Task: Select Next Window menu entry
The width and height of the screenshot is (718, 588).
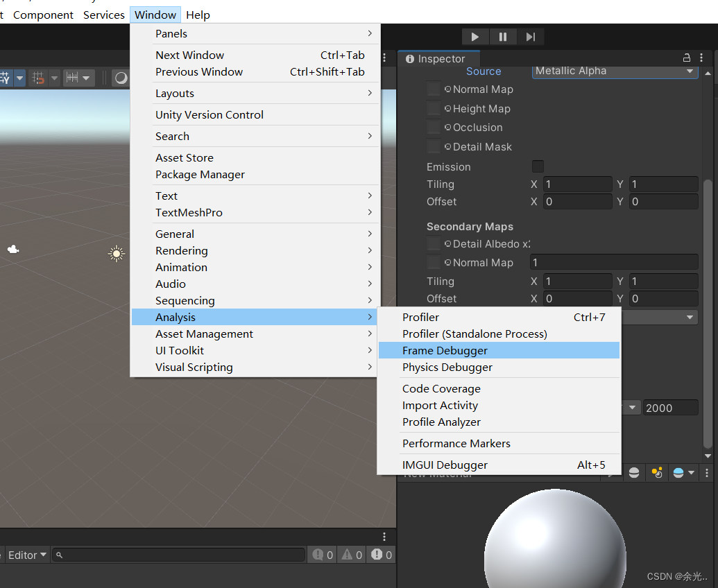Action: tap(257, 55)
